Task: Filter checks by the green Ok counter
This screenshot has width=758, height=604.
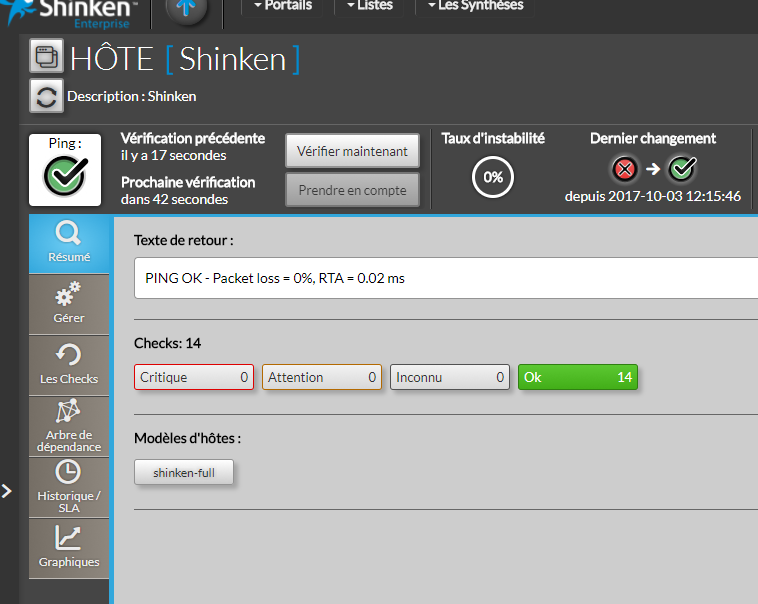Action: [x=577, y=377]
